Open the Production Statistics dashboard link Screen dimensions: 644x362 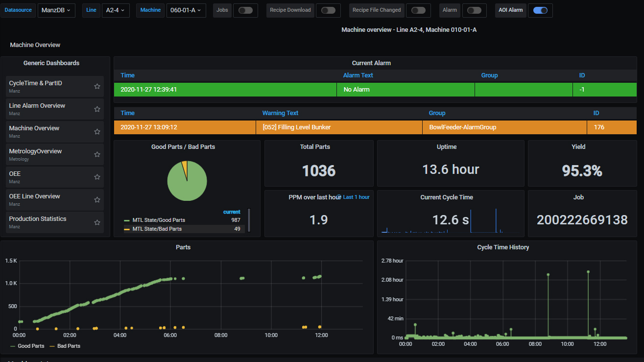(37, 219)
